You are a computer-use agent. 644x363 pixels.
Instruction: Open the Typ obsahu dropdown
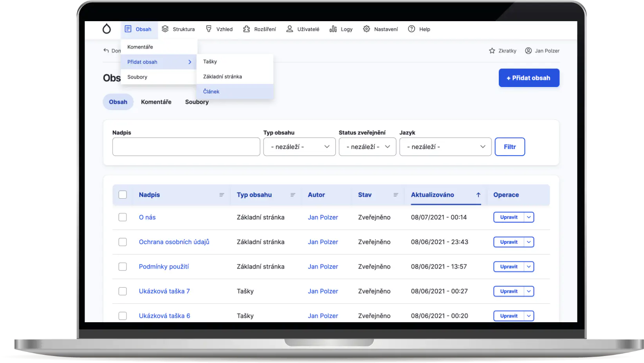299,147
